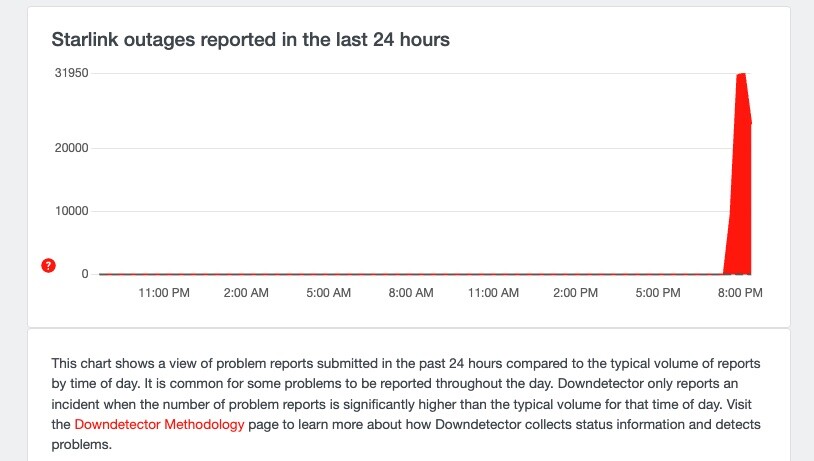
Task: Click the 10000 horizontal gridline
Action: click(x=400, y=211)
